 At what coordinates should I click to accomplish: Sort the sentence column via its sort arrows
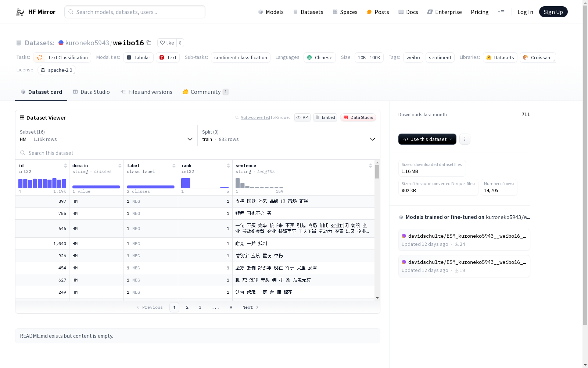tap(370, 166)
